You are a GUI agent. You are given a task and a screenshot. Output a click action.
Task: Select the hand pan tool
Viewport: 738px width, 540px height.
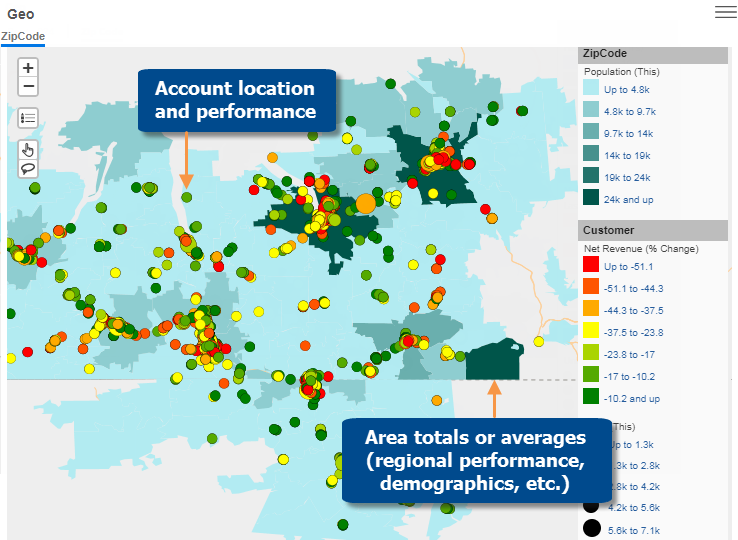click(28, 149)
